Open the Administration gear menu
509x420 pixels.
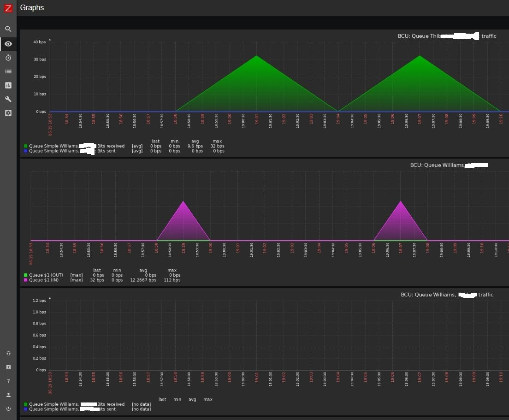[x=8, y=113]
